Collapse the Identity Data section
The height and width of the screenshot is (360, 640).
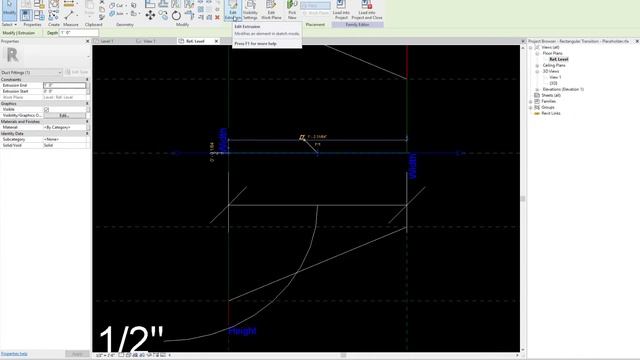click(x=87, y=133)
